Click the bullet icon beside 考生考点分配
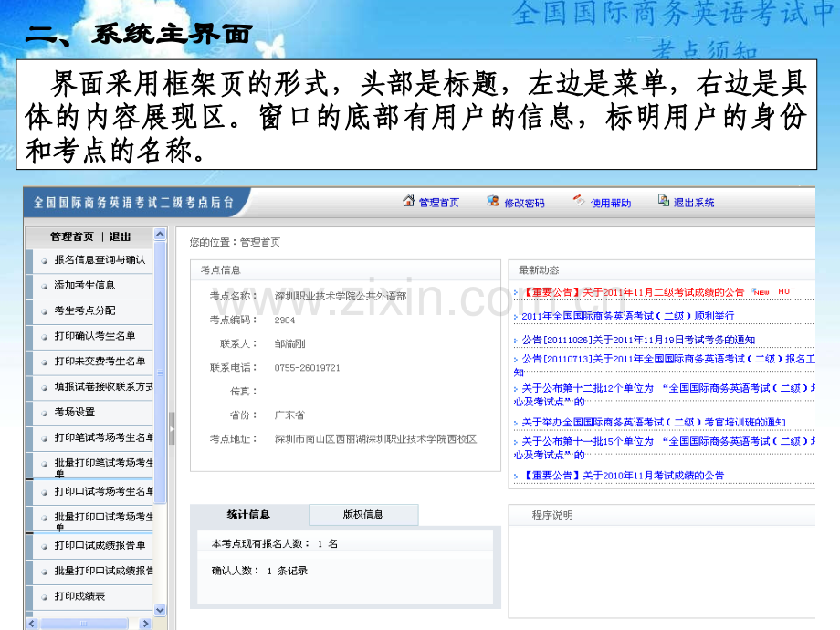Screen dimensions: 840x630 [x=45, y=311]
